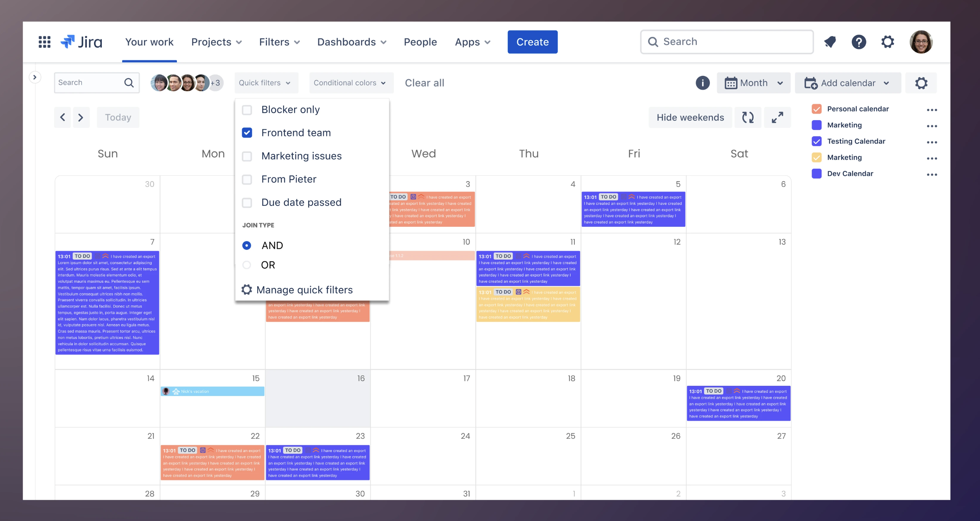Open the Month view selector
This screenshot has width=980, height=521.
click(753, 83)
